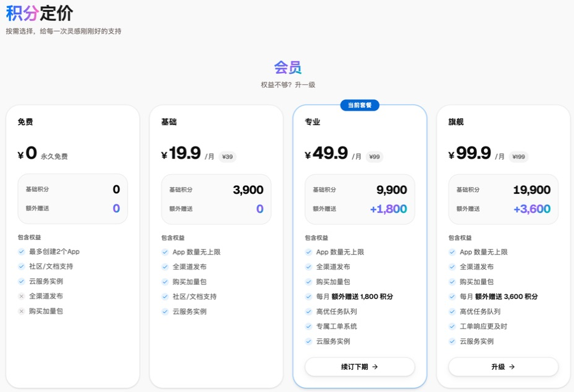Click 专属工单系统 benefit text

(x=336, y=326)
